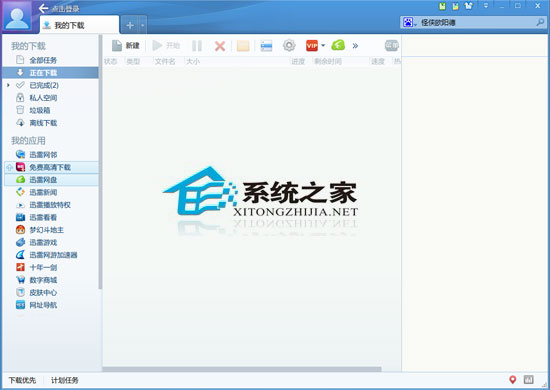Click the 开始 start button
The height and width of the screenshot is (390, 550).
(166, 46)
